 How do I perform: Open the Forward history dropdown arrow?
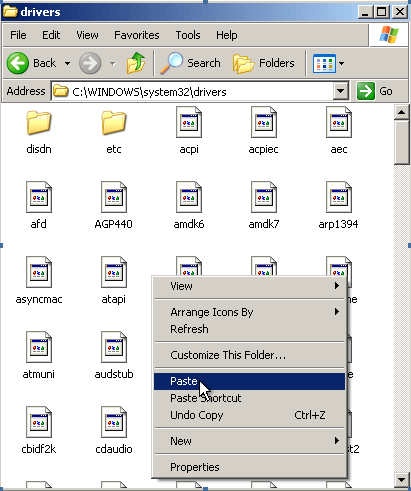pyautogui.click(x=113, y=63)
